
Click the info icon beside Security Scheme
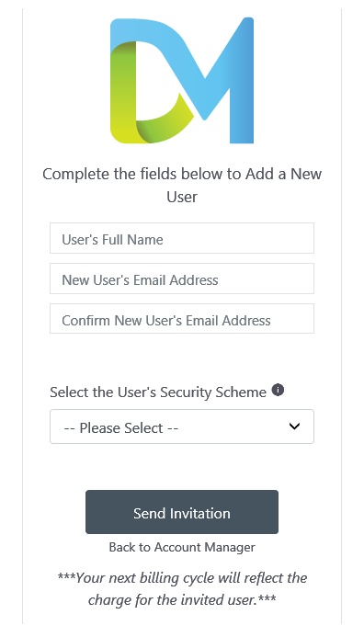tap(278, 390)
